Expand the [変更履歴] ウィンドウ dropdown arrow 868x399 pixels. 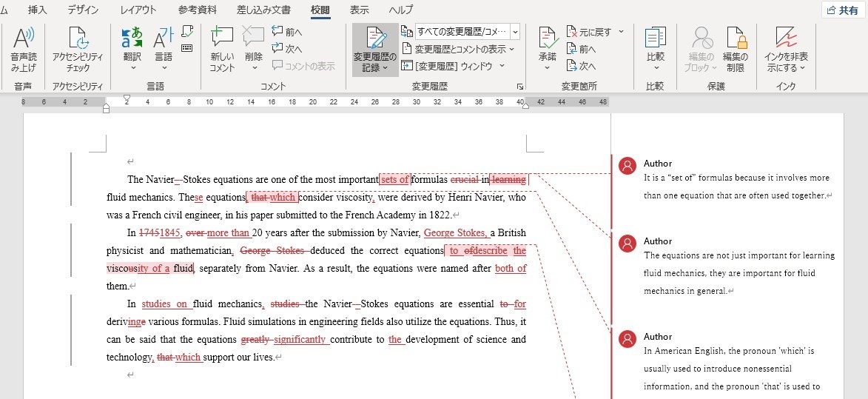[502, 66]
